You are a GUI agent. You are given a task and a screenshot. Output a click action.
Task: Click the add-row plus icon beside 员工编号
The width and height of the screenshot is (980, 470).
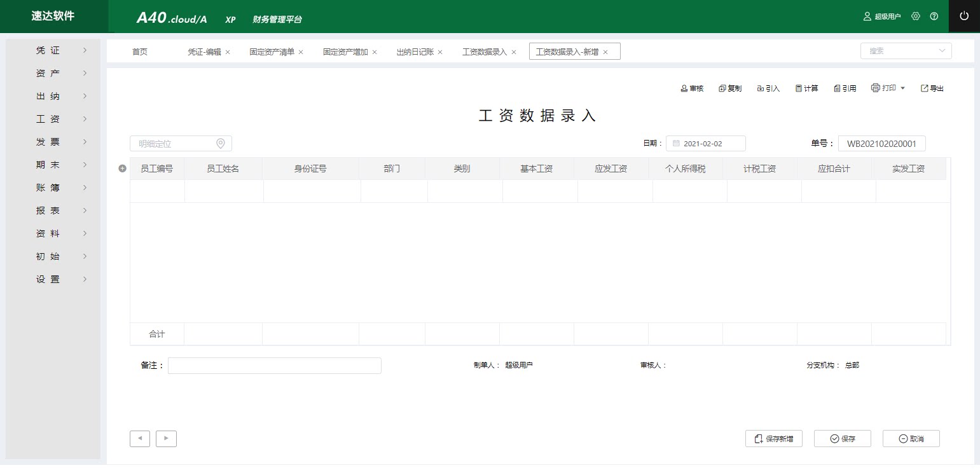pyautogui.click(x=123, y=169)
